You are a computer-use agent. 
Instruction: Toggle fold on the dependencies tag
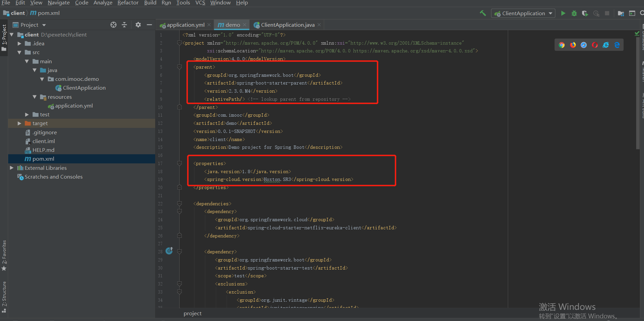click(x=180, y=204)
